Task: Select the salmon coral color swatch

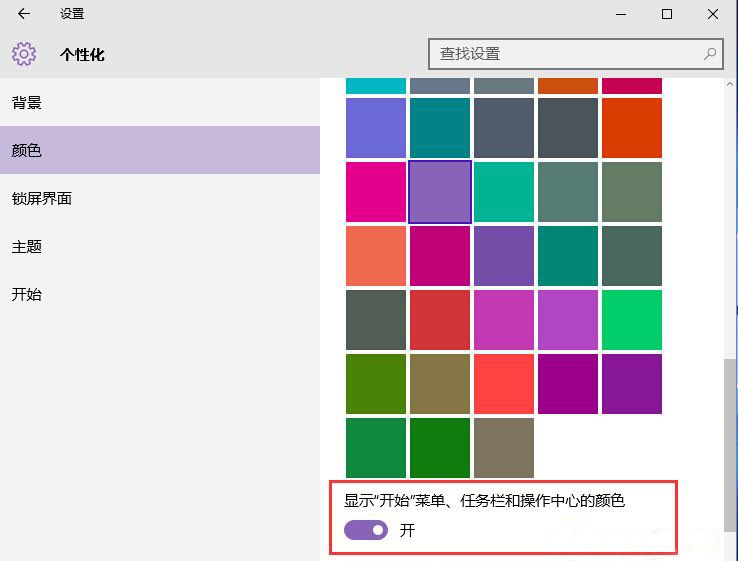Action: (376, 255)
